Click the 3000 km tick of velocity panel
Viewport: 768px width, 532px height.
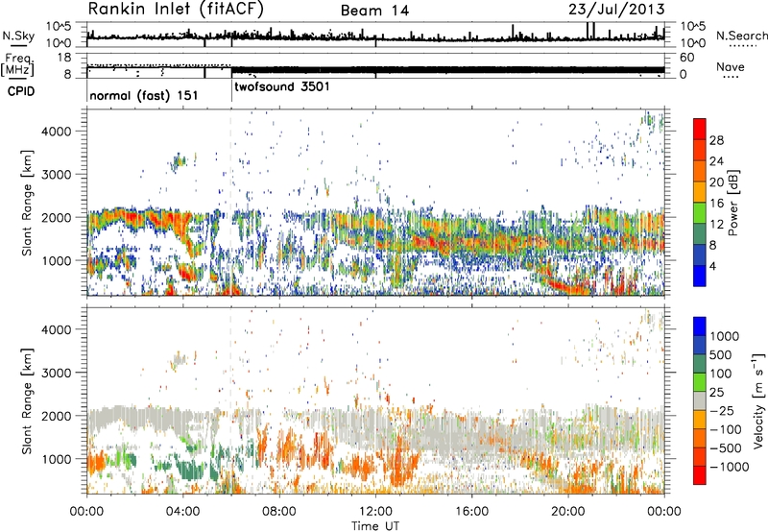tap(56, 373)
